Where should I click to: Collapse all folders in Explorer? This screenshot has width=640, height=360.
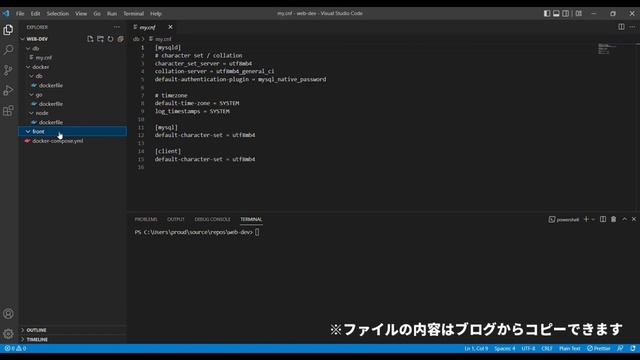[120, 39]
